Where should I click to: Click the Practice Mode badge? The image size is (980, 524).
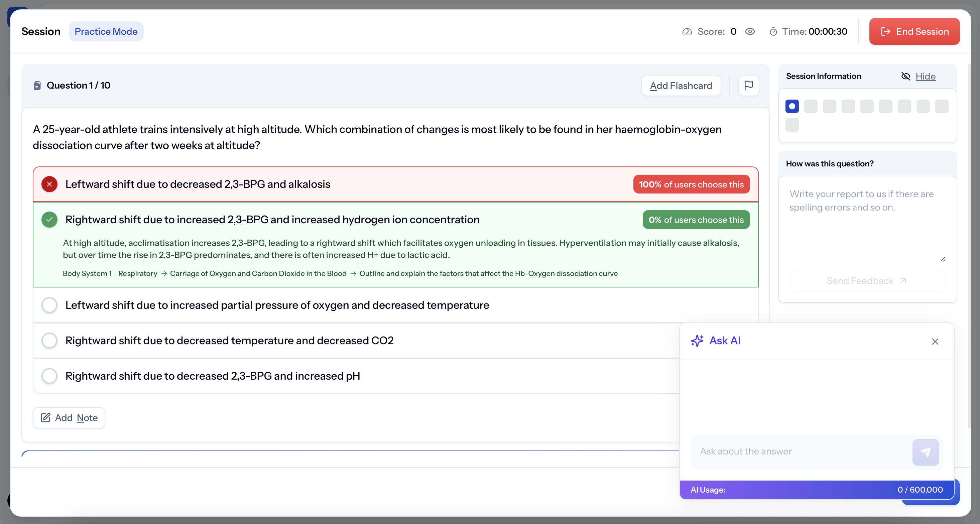[x=106, y=31]
